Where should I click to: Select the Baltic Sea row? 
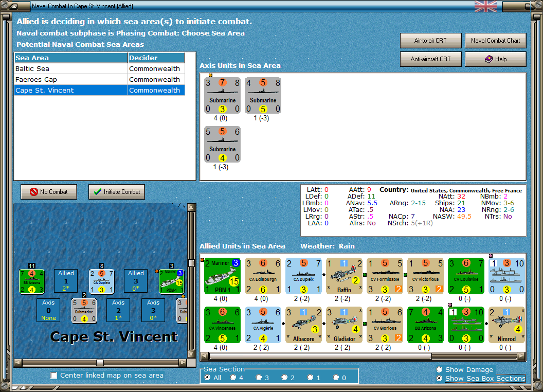coord(100,68)
